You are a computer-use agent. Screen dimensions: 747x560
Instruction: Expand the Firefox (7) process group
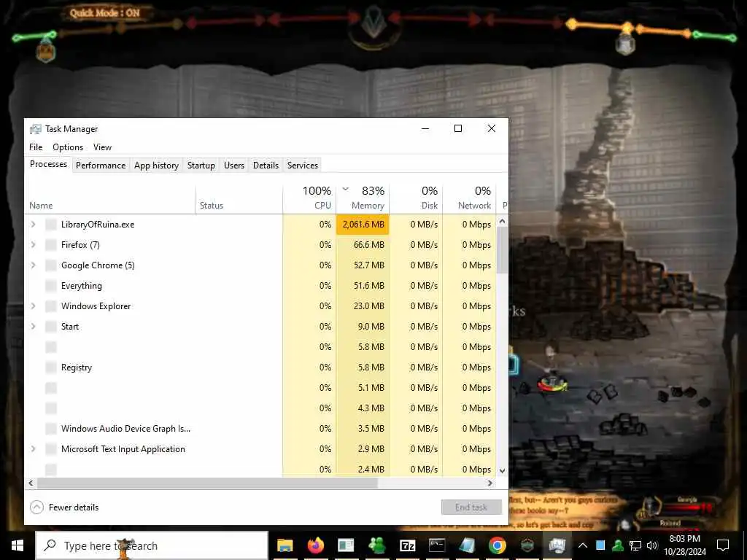33,245
